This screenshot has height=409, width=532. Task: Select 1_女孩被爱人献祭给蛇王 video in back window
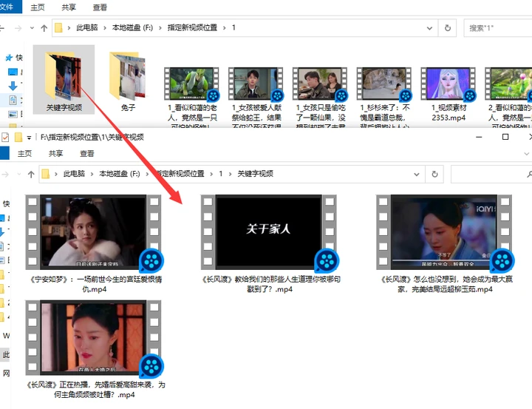256,97
